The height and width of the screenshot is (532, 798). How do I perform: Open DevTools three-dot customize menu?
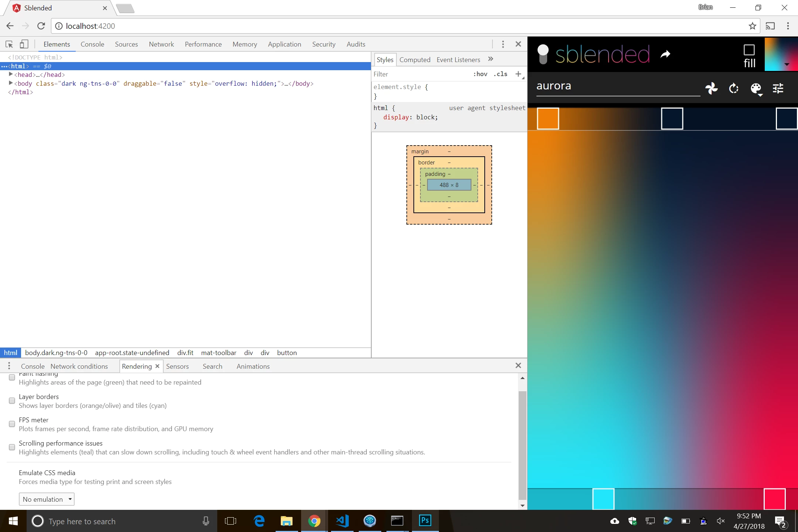(503, 44)
